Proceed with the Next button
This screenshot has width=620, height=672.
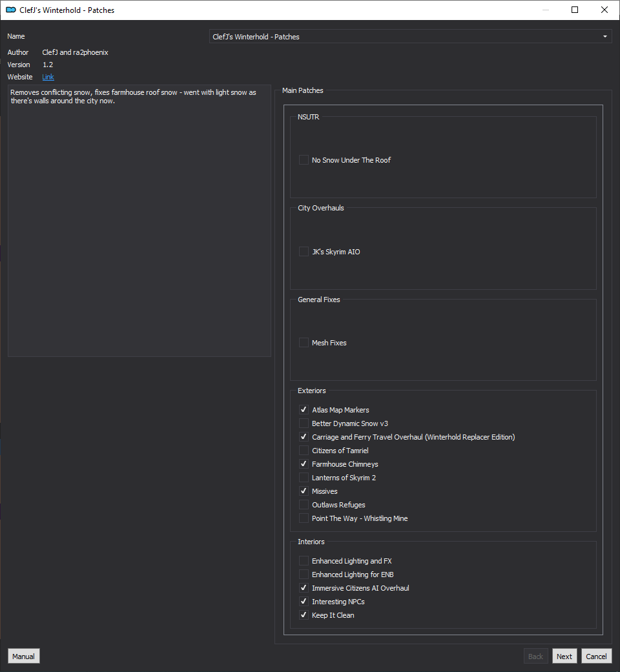(564, 656)
